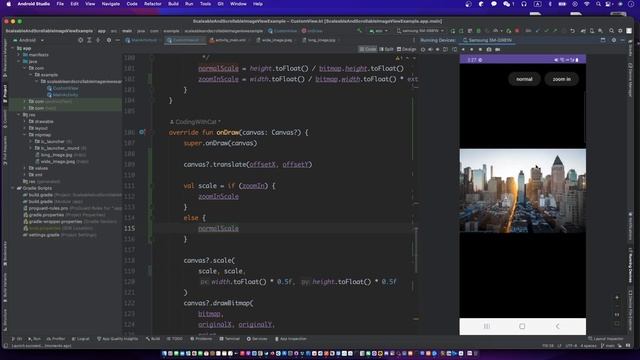
Task: Tap the 'normal' button on device
Action: [x=524, y=79]
